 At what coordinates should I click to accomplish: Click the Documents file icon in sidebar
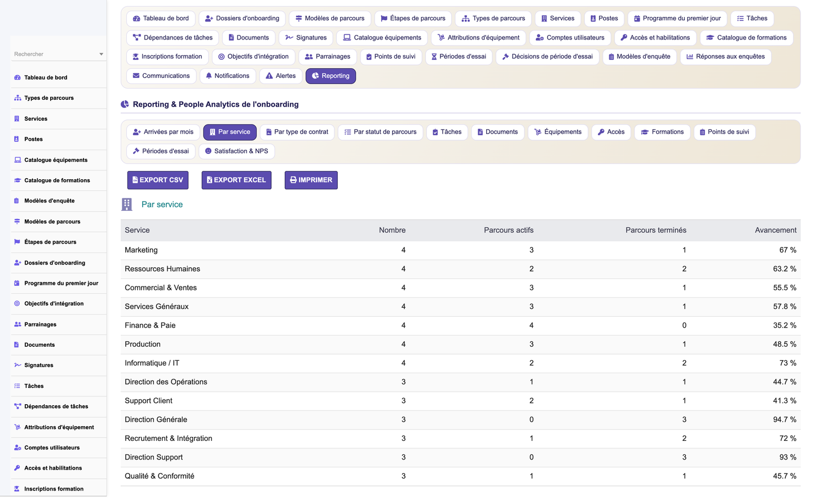coord(17,344)
